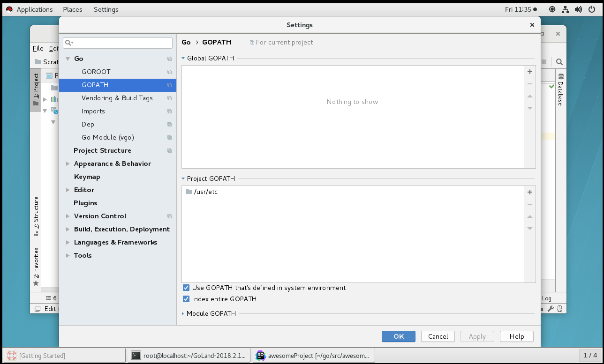Expand Version Control settings node

coord(68,216)
